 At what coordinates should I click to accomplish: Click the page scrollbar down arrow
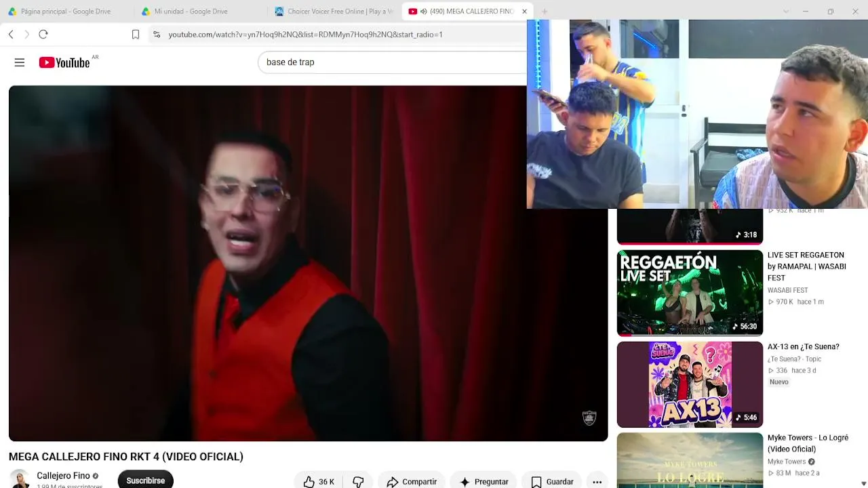(x=863, y=483)
